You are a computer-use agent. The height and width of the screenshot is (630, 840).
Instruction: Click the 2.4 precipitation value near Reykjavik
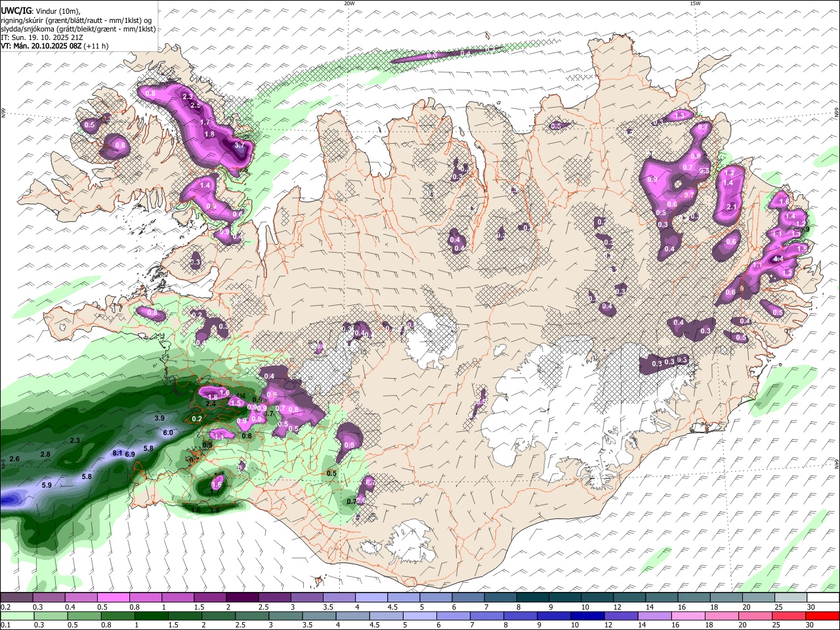211,404
